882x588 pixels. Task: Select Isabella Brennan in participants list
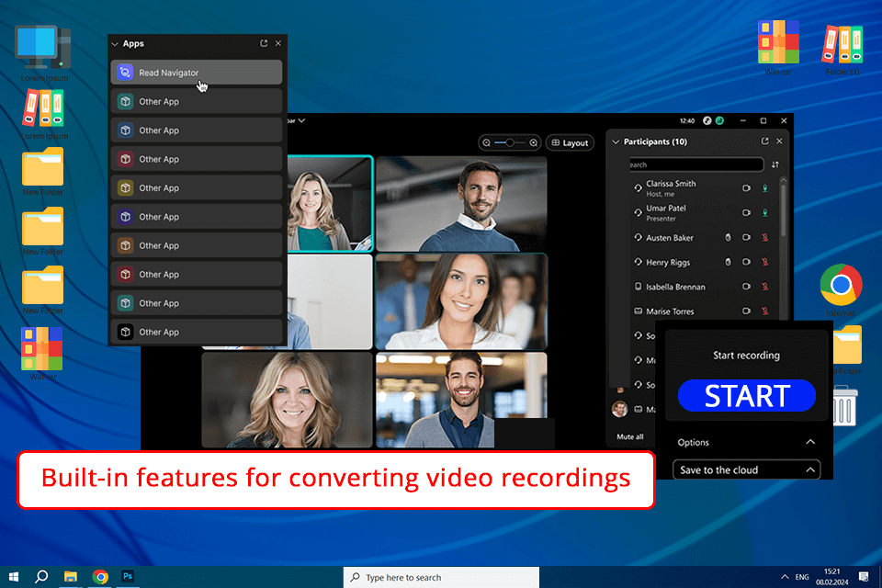point(675,287)
